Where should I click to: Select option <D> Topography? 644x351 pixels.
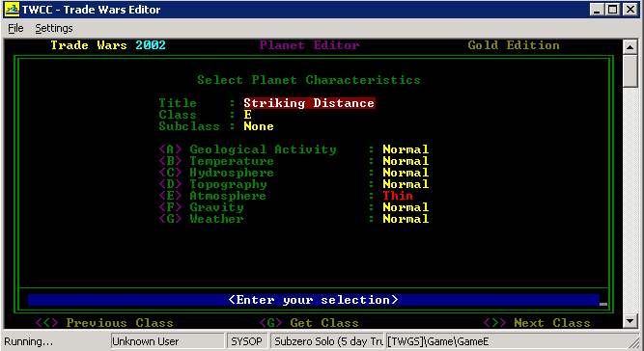pos(212,184)
